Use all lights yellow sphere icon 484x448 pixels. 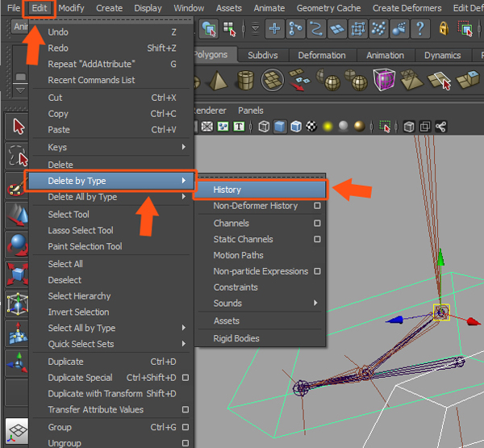coord(328,127)
